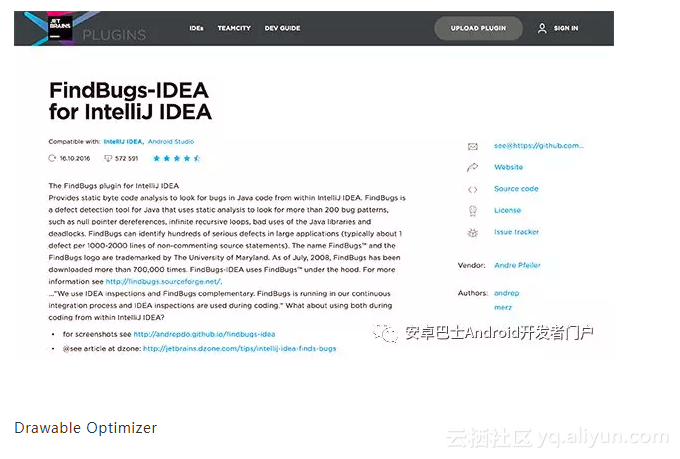The height and width of the screenshot is (459, 680).
Task: Open the TeamCity menu item
Action: tap(234, 28)
